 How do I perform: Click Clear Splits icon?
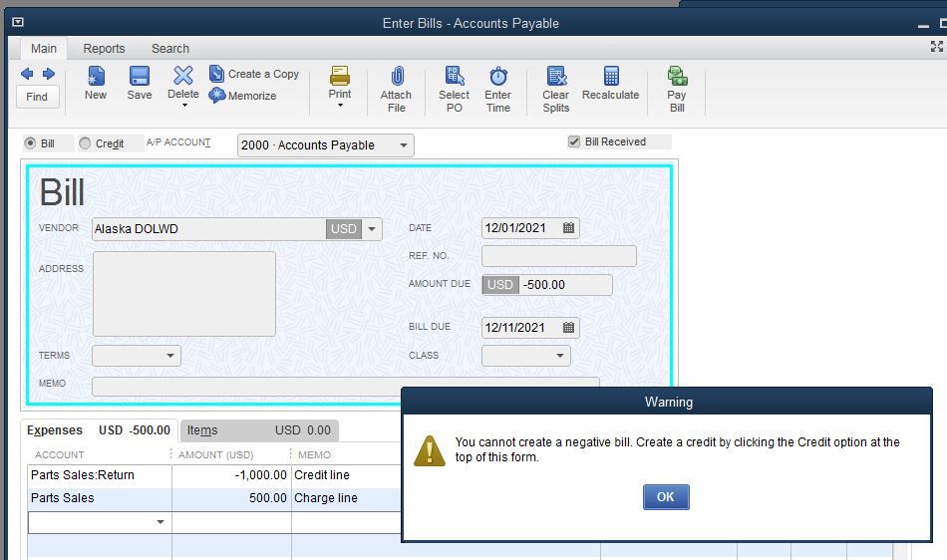tap(556, 77)
